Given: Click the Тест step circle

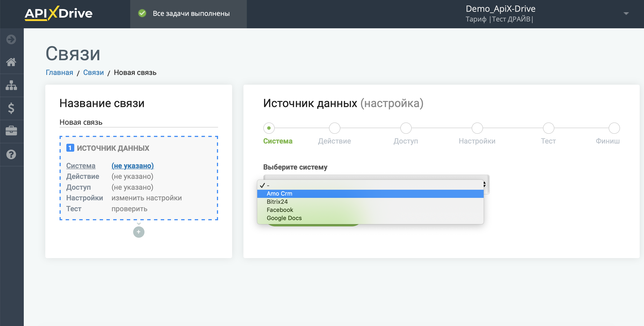Looking at the screenshot, I should tap(548, 128).
